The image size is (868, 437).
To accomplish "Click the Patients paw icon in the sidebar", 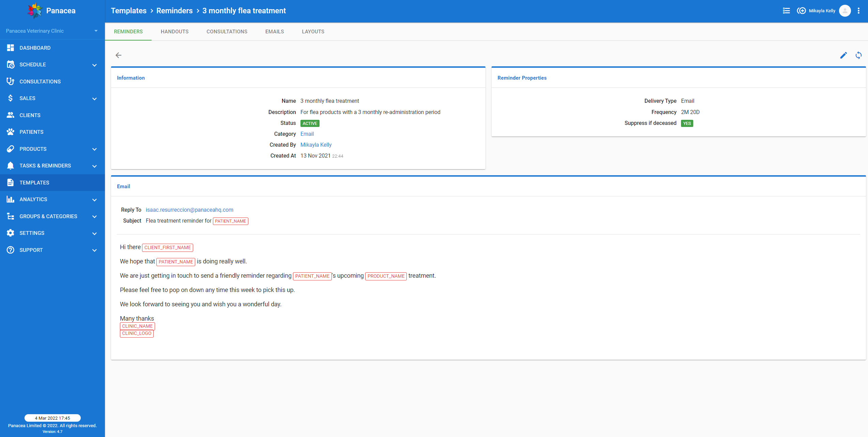I will coord(10,132).
